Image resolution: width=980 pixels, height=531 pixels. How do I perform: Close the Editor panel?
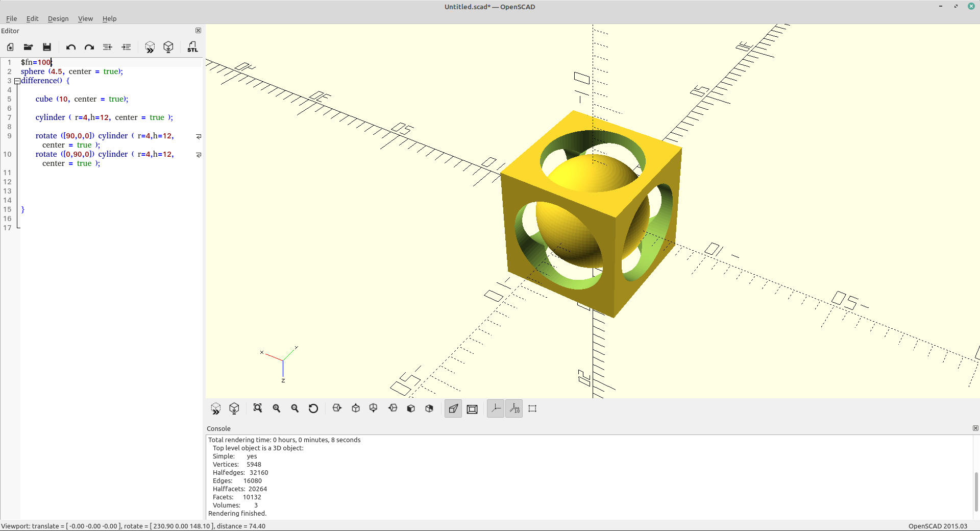[x=199, y=31]
